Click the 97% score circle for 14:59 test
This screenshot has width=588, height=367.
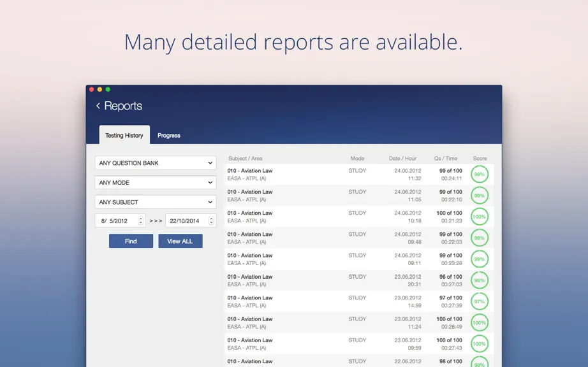479,301
